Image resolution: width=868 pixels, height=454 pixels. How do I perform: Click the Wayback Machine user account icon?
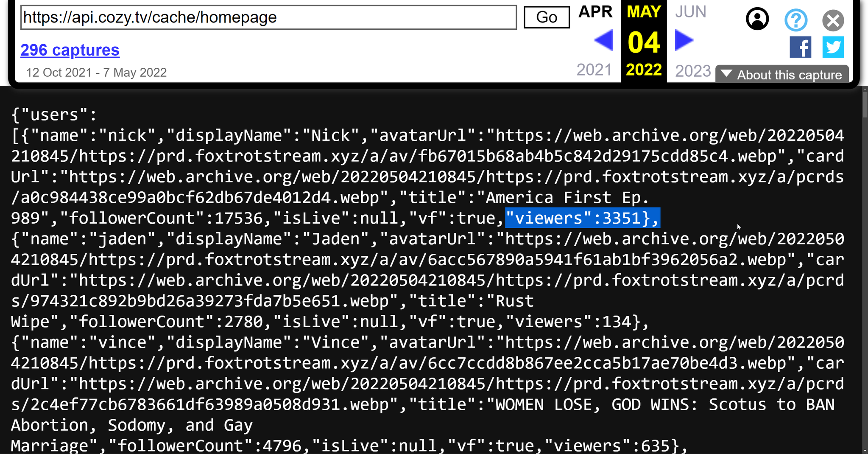[757, 19]
